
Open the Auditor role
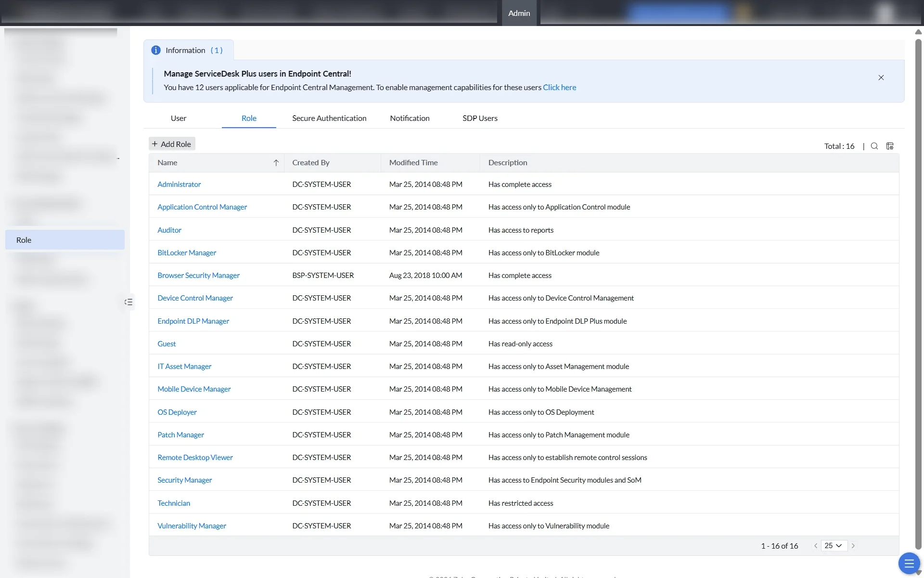point(169,230)
